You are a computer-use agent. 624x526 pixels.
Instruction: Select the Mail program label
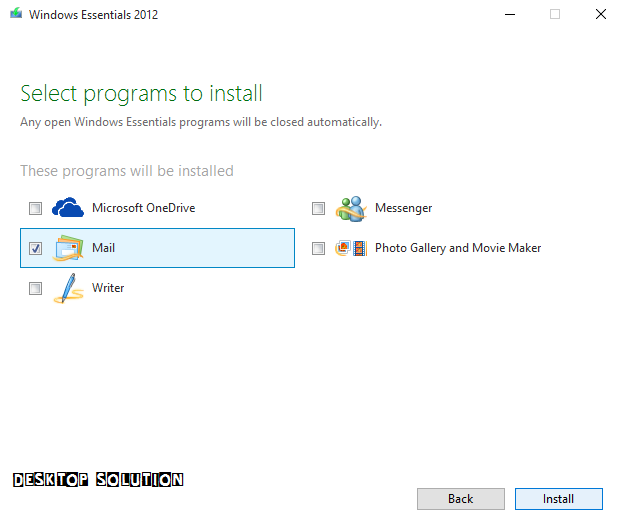pos(103,248)
